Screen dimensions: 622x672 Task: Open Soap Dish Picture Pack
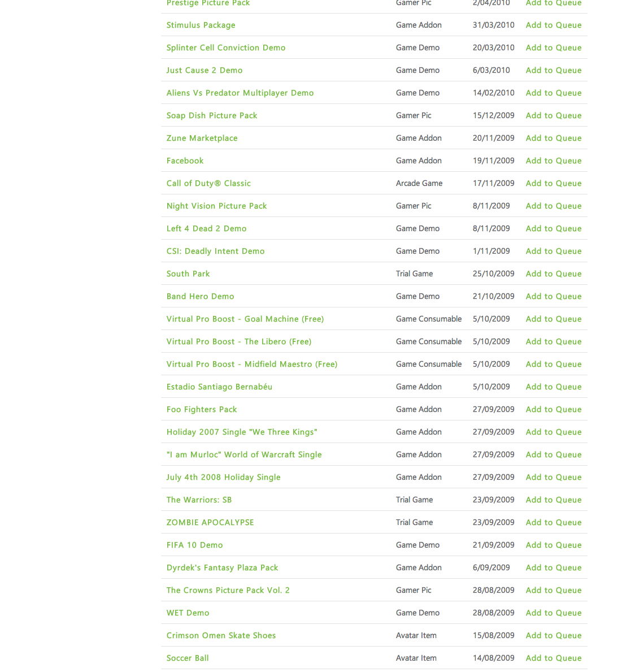coord(212,116)
